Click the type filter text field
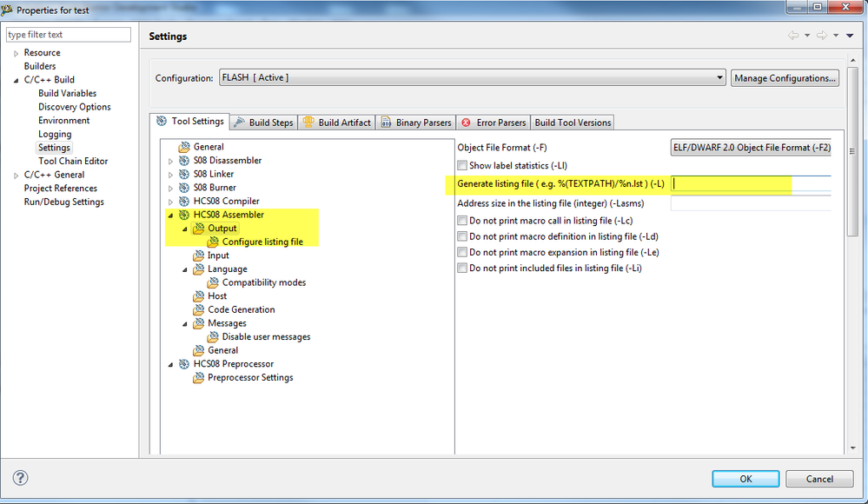 pyautogui.click(x=68, y=35)
